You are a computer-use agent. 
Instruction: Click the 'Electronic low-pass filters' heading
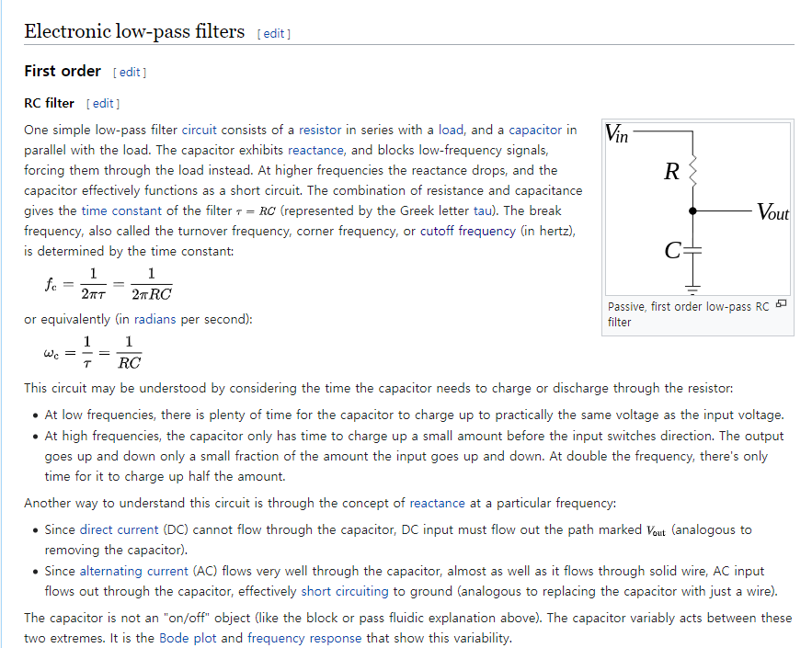(x=134, y=31)
